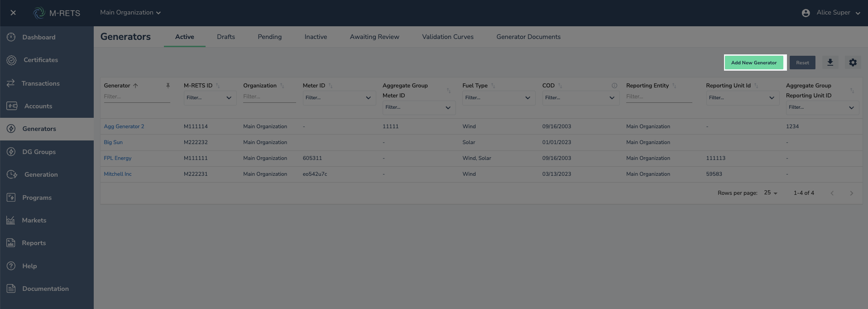
Task: Close the sidebar with the X icon
Action: tap(13, 13)
